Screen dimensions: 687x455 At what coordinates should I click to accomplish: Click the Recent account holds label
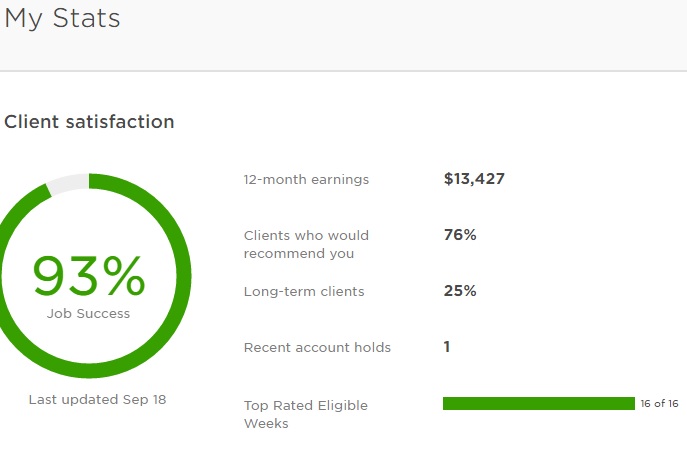pos(317,348)
